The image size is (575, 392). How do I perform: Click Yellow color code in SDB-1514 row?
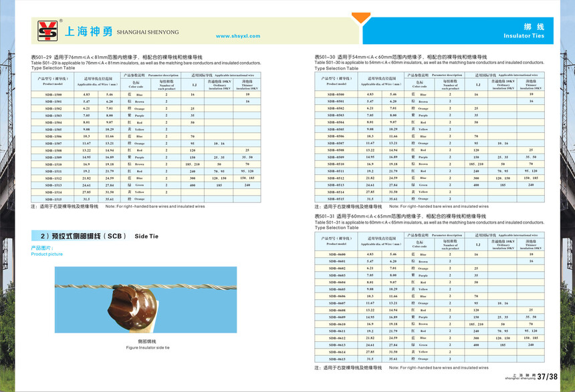tap(136, 192)
